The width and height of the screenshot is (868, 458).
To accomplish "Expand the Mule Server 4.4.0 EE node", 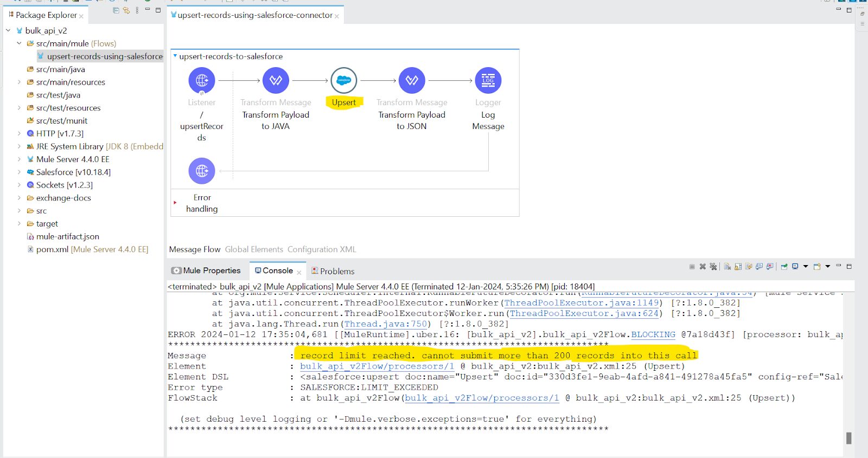I will [x=19, y=159].
